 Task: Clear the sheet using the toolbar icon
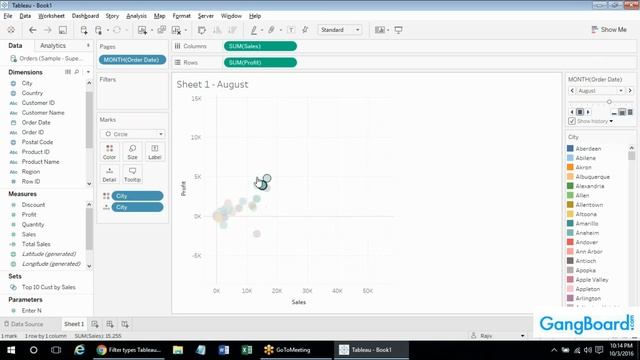point(176,30)
